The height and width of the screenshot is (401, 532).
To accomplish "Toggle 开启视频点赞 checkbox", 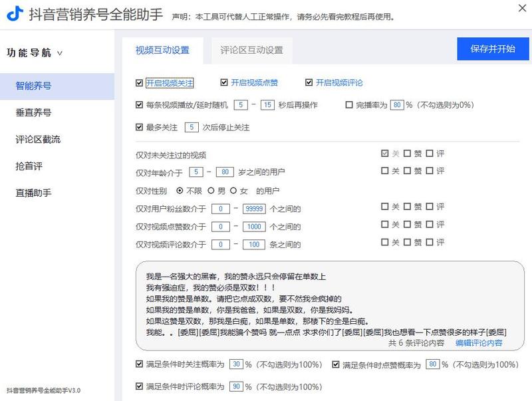I will click(224, 82).
